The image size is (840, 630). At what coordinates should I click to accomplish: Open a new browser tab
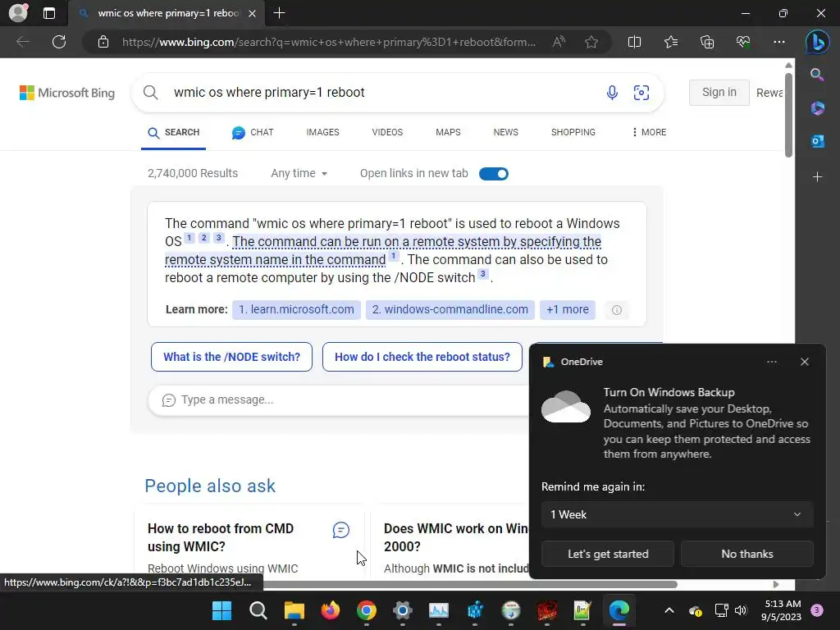(279, 13)
